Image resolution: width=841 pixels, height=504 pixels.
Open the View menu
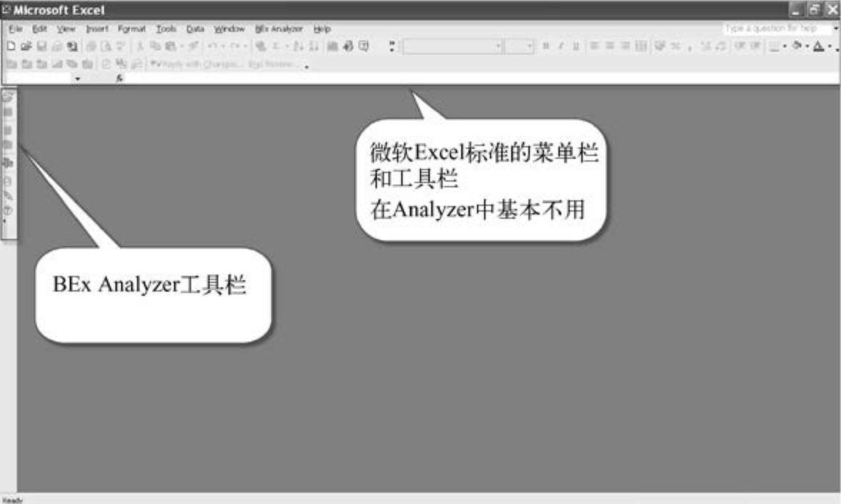[66, 29]
